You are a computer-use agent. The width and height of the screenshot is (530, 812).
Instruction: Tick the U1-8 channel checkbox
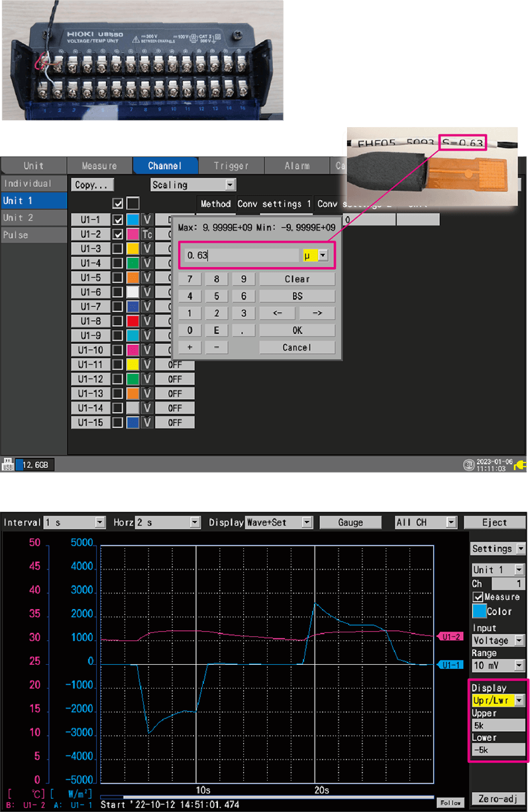click(x=118, y=321)
